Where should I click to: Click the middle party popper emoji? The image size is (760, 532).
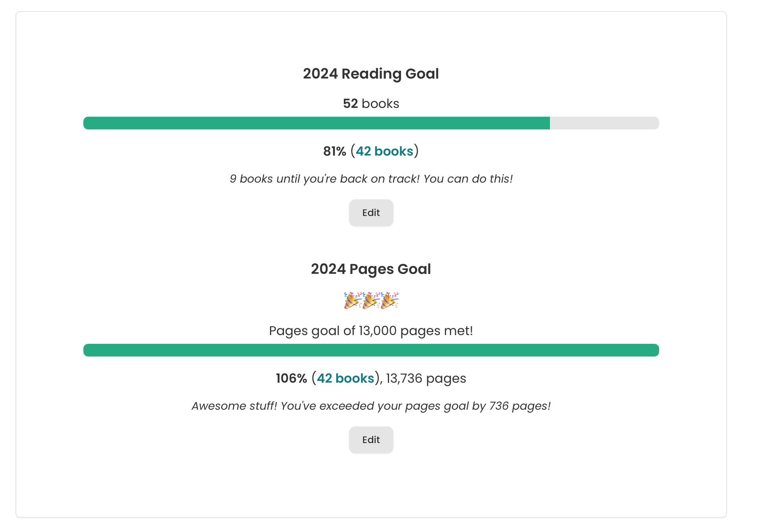371,301
